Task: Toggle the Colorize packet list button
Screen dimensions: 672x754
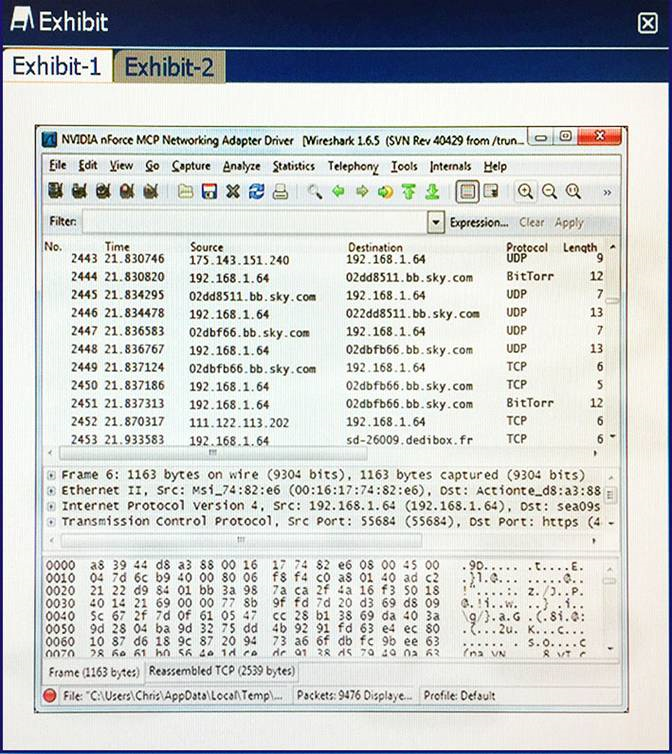Action: 467,191
